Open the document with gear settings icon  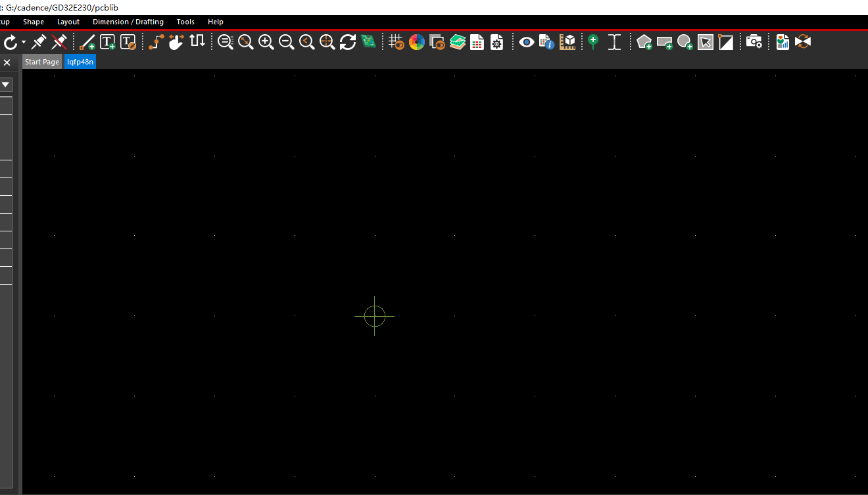(x=497, y=42)
